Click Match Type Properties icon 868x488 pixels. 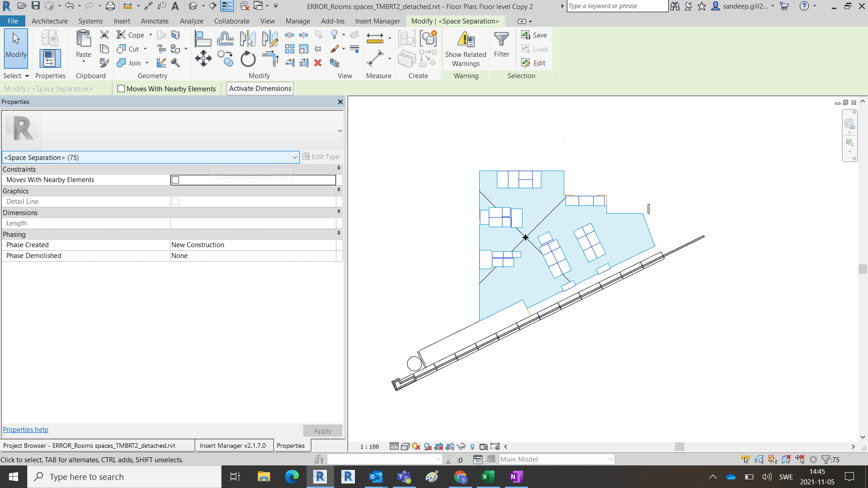click(104, 63)
